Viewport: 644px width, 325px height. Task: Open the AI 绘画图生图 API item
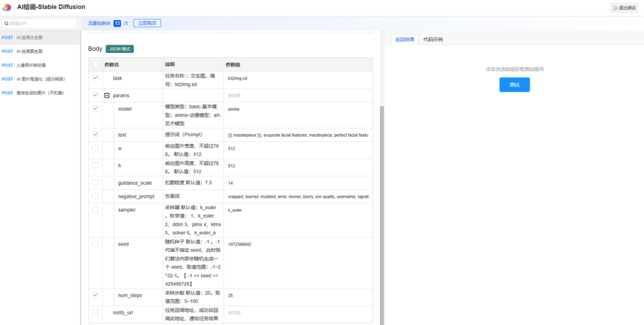point(40,52)
